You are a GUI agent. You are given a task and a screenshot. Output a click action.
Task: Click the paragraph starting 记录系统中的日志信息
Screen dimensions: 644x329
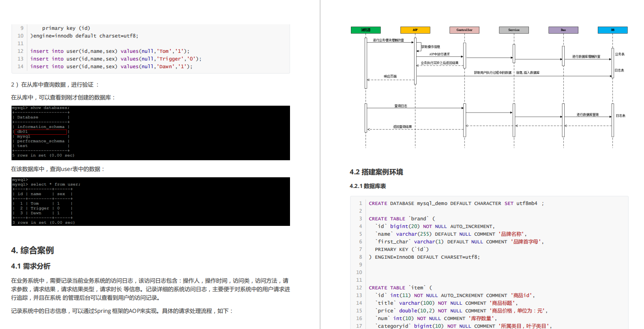point(122,311)
